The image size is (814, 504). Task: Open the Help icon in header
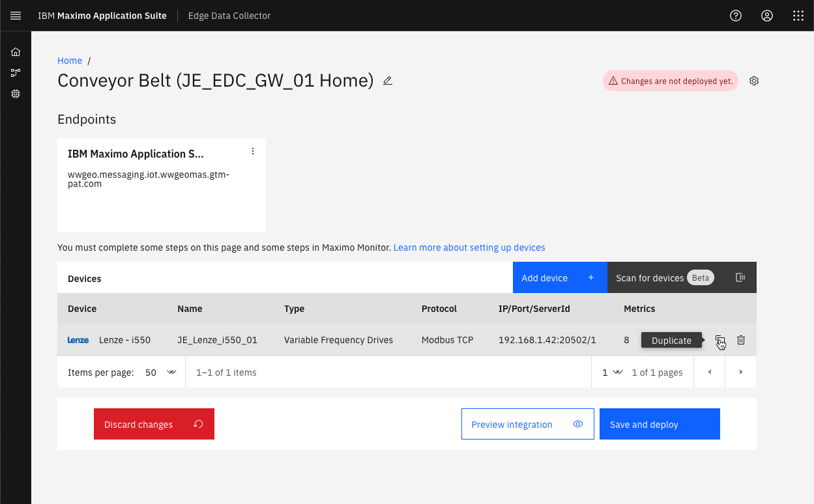[736, 16]
